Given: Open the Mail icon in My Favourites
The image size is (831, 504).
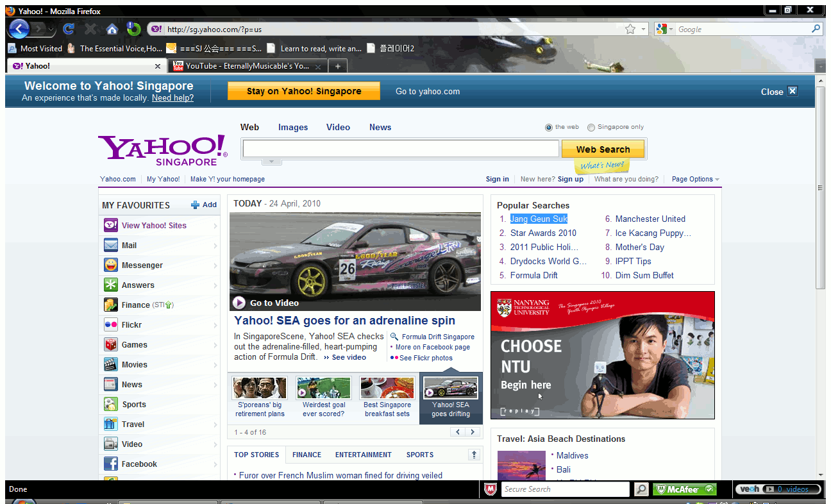Looking at the screenshot, I should (111, 245).
